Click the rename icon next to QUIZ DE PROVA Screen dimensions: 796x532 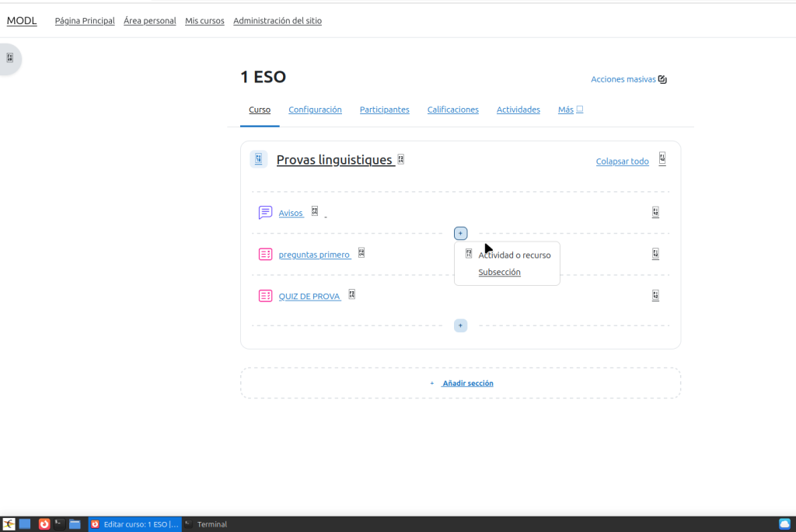(352, 294)
